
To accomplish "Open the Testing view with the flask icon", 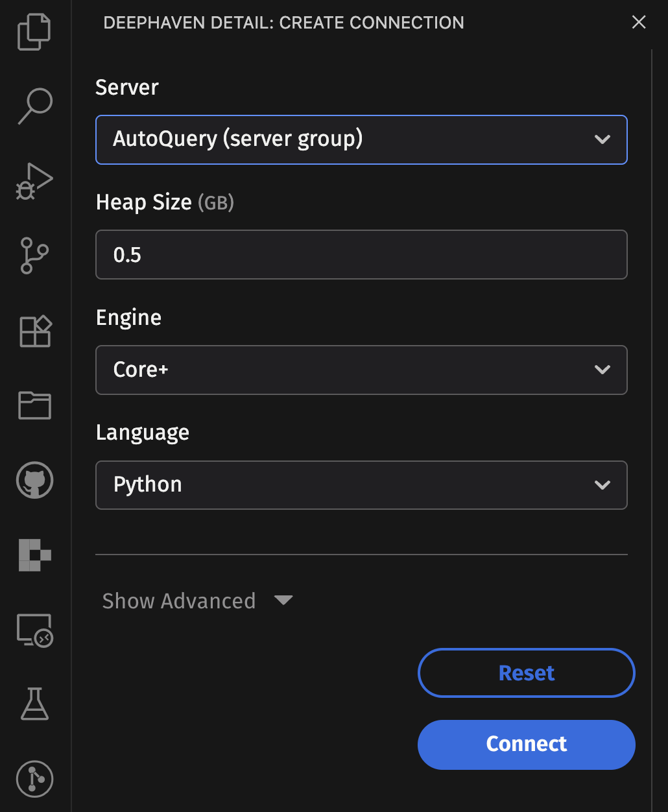I will click(x=34, y=705).
